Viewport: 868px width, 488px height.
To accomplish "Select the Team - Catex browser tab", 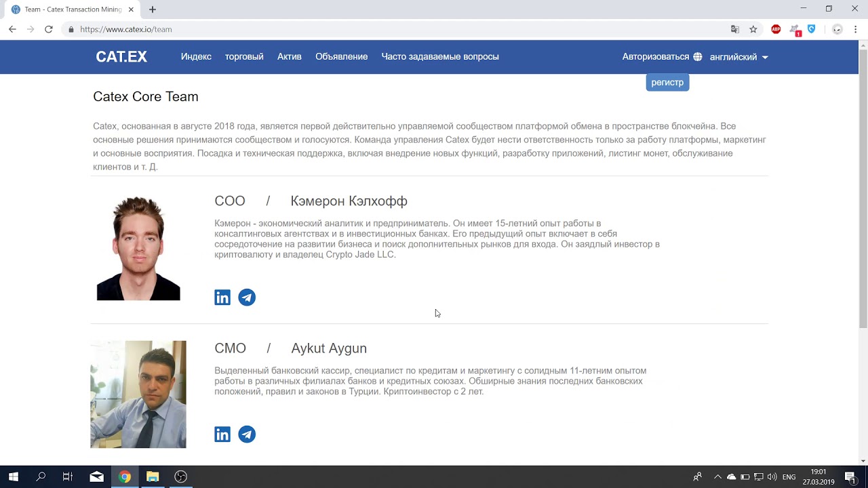I will 71,9.
